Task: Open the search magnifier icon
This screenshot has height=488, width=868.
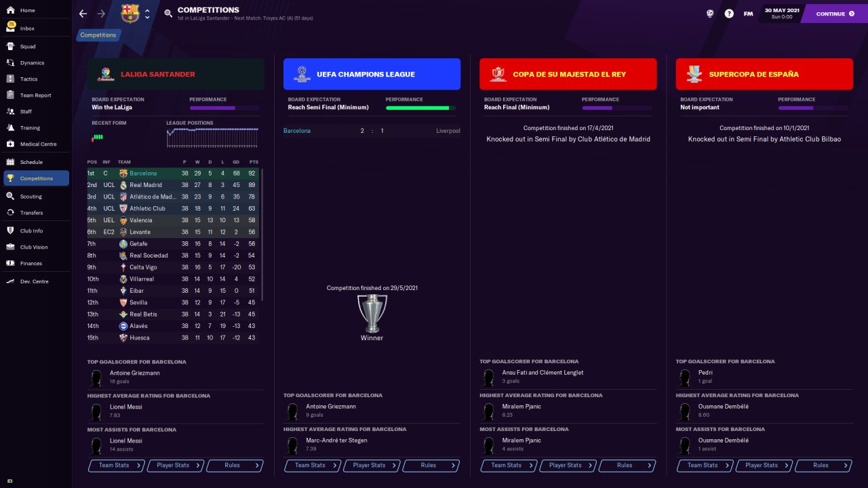Action: tap(168, 14)
